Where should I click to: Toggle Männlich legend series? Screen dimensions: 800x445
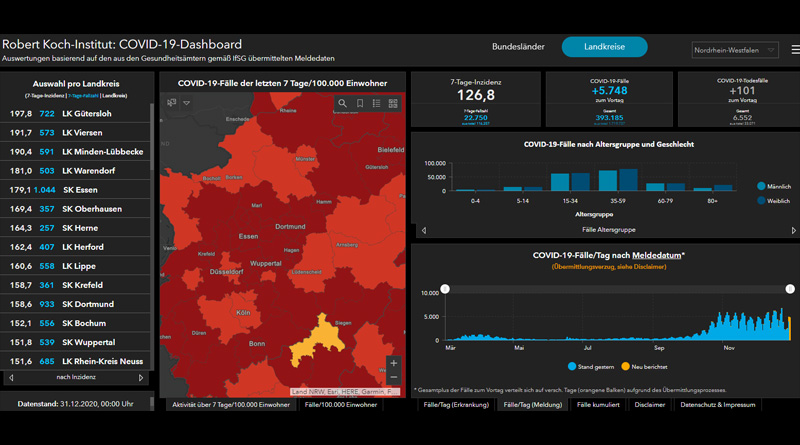[774, 186]
